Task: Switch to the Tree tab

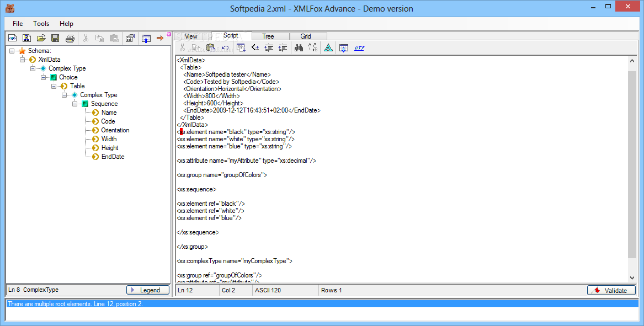Action: click(268, 36)
